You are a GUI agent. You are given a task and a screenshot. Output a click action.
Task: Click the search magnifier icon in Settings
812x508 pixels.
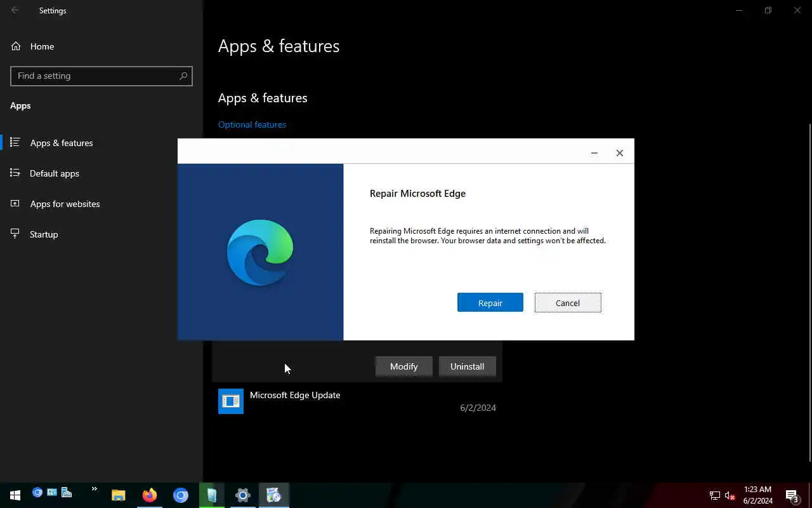(x=183, y=76)
